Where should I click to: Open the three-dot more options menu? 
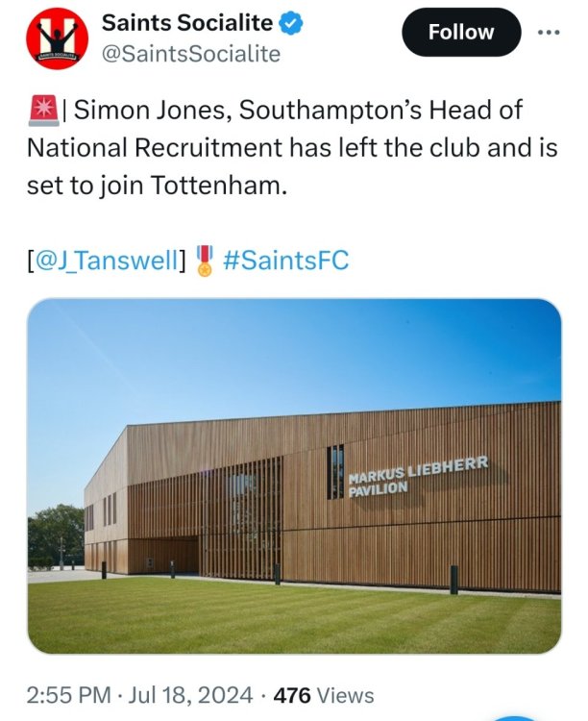click(x=548, y=31)
